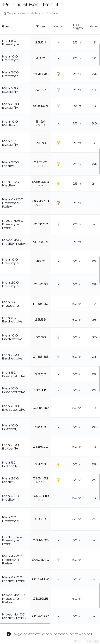Click the silver medal for Men 100 Backstroke 53.78
The image size is (100, 644).
(58, 337)
